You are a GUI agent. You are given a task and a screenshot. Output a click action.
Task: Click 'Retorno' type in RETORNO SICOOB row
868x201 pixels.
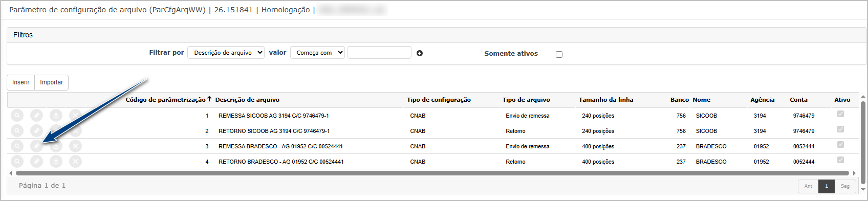tap(515, 131)
